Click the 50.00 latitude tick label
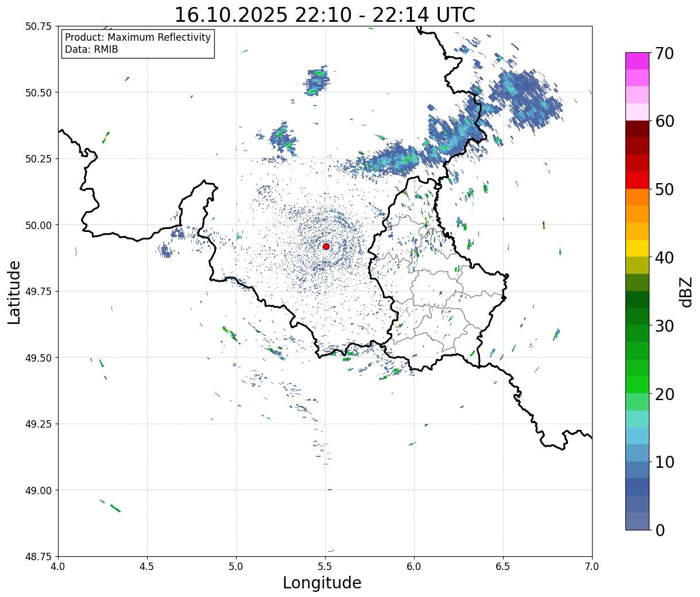This screenshot has width=700, height=597. (38, 225)
